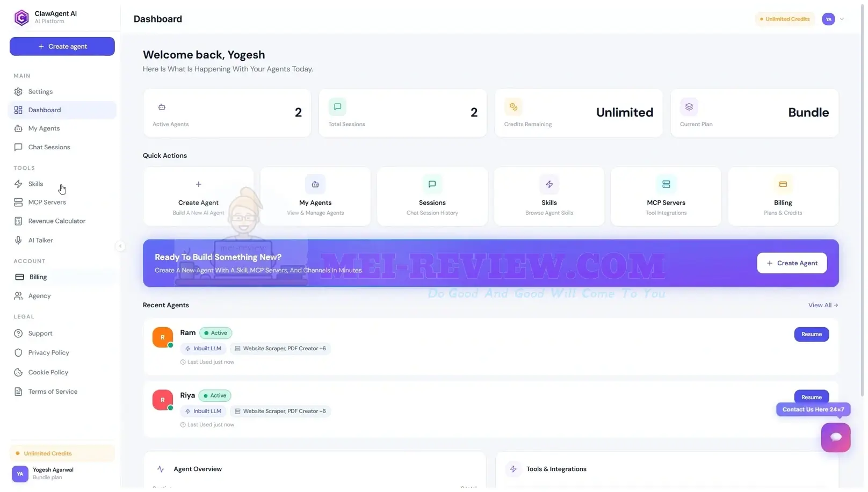Click the Revenue Calculator icon in sidebar

coord(18,221)
